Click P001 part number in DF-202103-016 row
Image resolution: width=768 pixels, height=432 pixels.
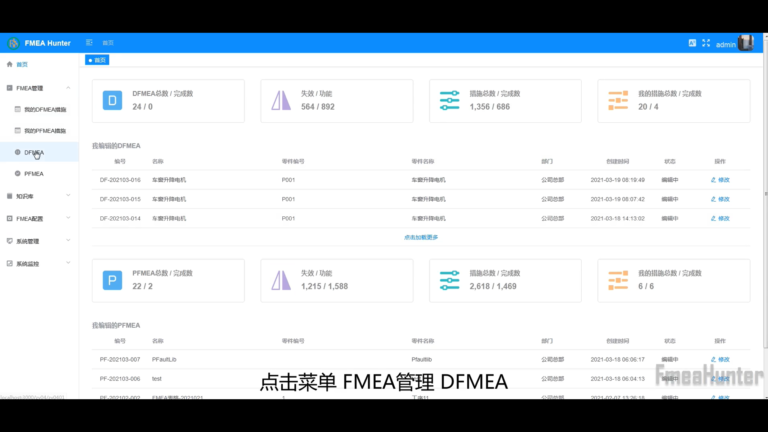tap(288, 180)
